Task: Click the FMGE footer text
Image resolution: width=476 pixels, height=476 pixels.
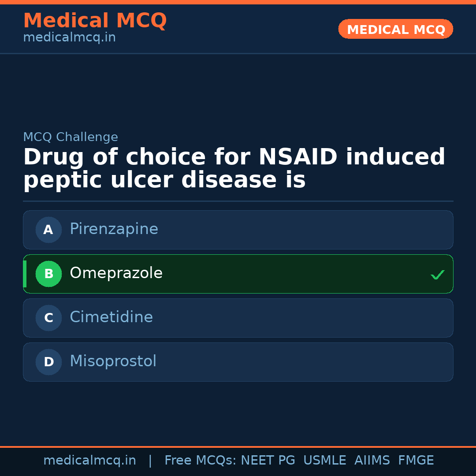Action: click(416, 461)
